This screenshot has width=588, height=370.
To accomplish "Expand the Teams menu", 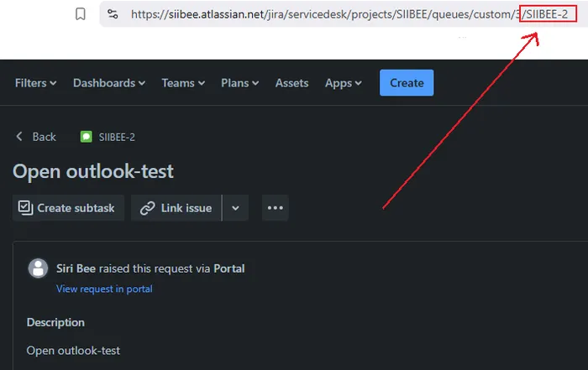I will point(183,83).
